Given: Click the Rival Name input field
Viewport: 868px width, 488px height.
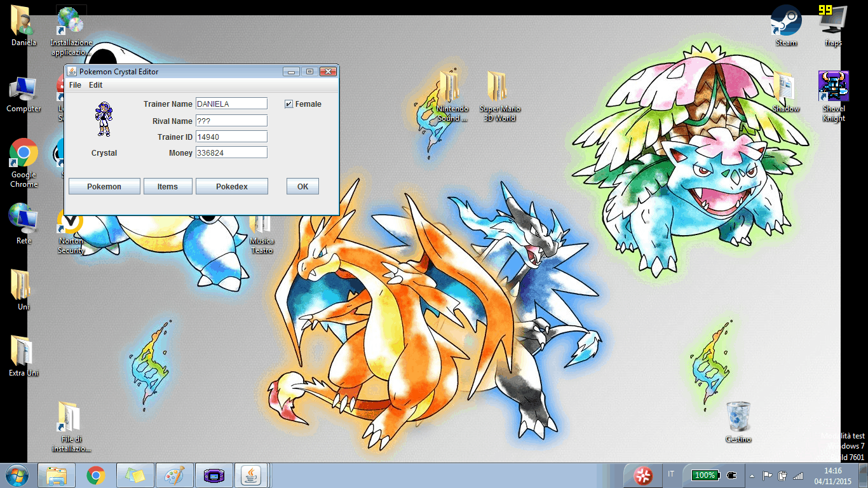Looking at the screenshot, I should click(x=231, y=121).
